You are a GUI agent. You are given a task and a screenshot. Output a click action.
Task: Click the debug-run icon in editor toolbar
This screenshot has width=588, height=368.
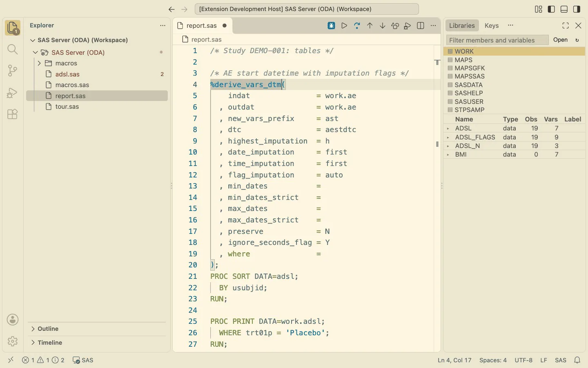coord(408,26)
